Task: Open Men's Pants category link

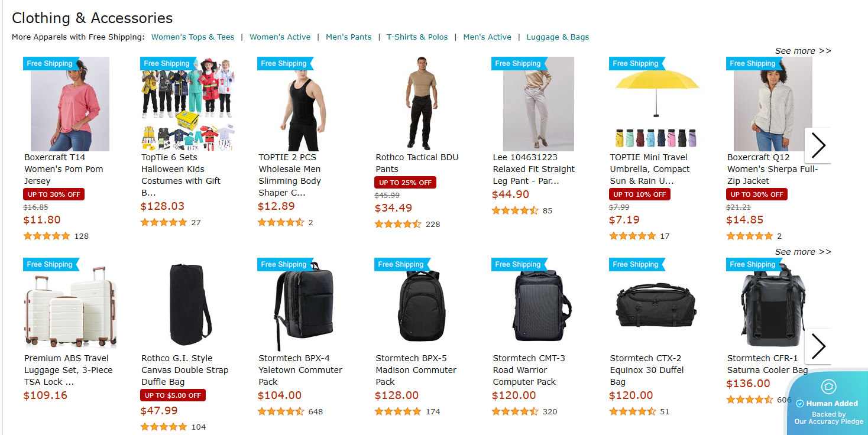Action: point(349,37)
